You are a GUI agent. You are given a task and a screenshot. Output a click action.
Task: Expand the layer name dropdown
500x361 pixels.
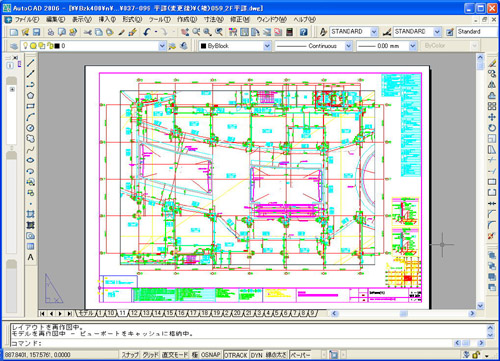pos(162,46)
